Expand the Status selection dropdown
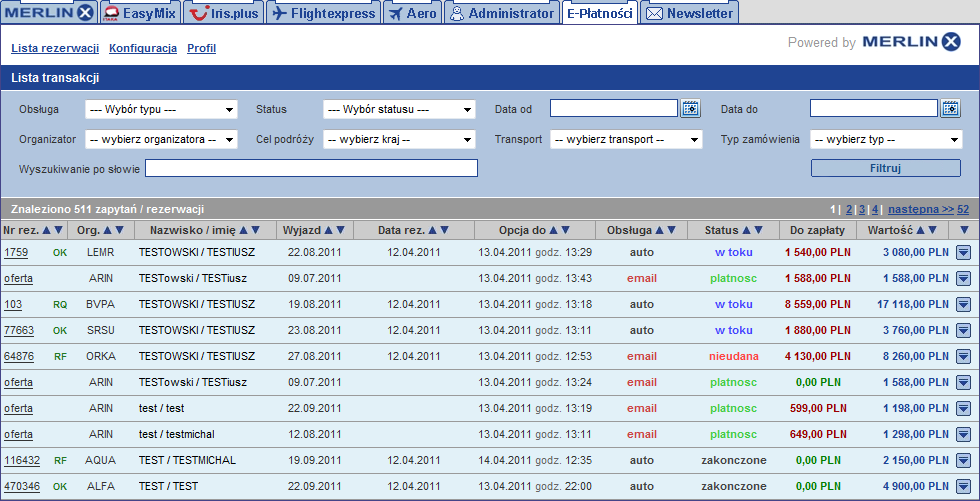This screenshot has width=980, height=501. pos(399,109)
